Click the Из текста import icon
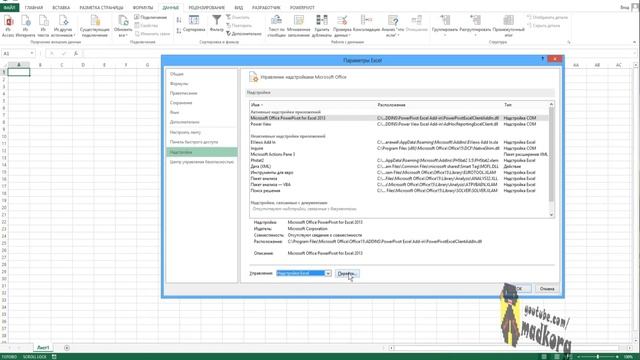Image resolution: width=640 pixels, height=360 pixels. coord(43,26)
